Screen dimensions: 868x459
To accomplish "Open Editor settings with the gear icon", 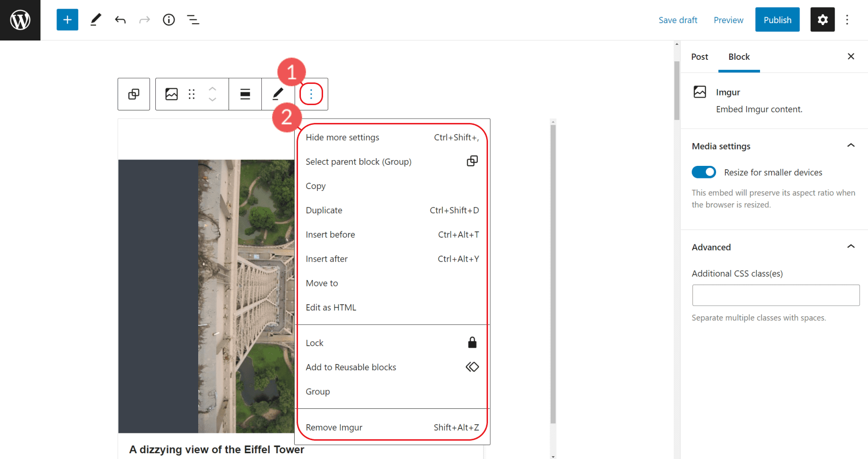I will pos(822,19).
